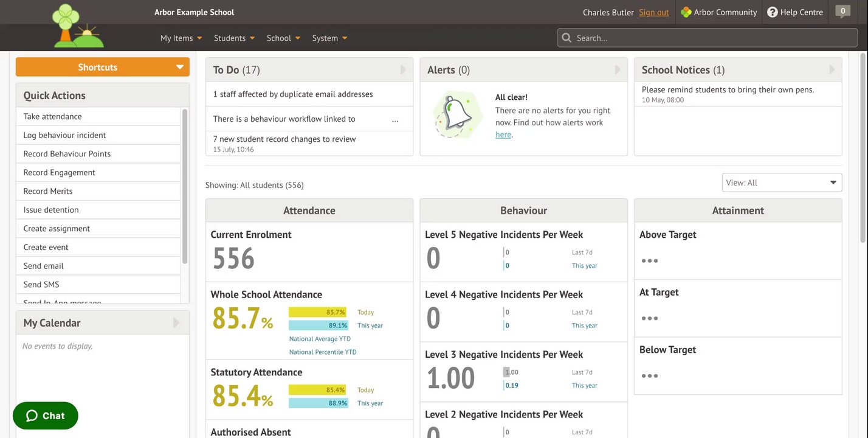This screenshot has height=438, width=868.
Task: Choose Send email quick action
Action: pos(98,266)
